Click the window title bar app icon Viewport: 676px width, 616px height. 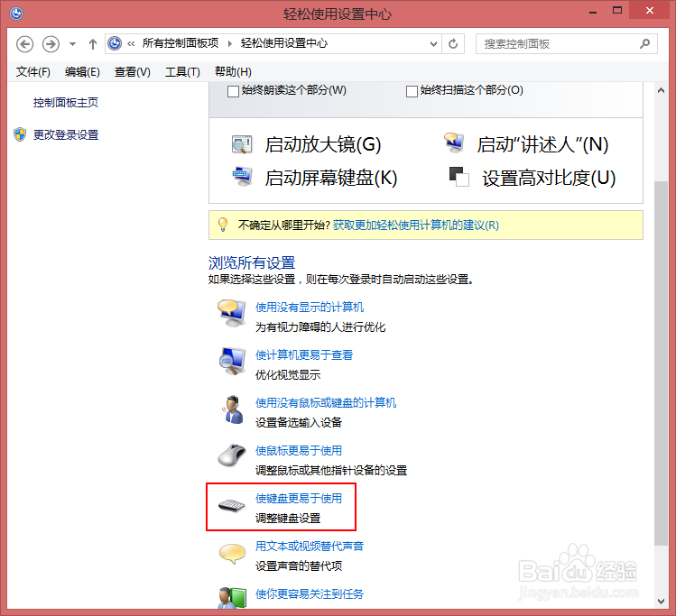coord(16,14)
